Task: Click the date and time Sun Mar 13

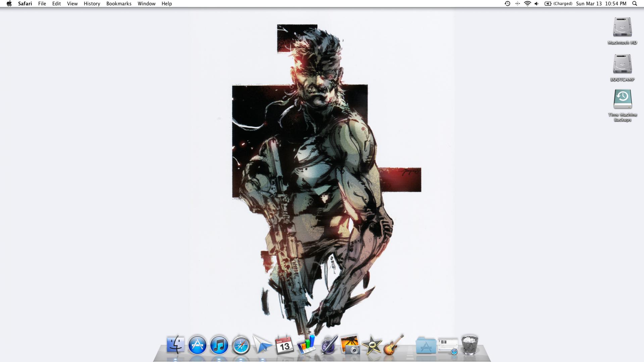Action: pyautogui.click(x=601, y=4)
